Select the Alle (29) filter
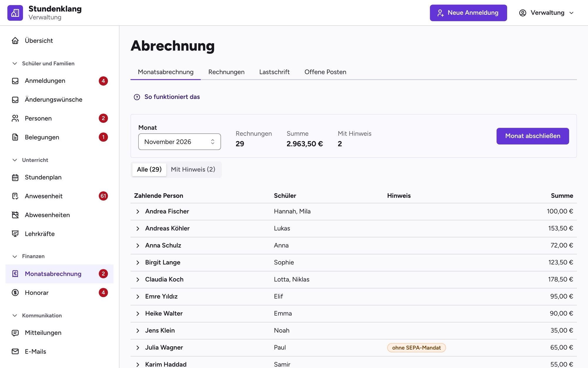 click(x=149, y=169)
